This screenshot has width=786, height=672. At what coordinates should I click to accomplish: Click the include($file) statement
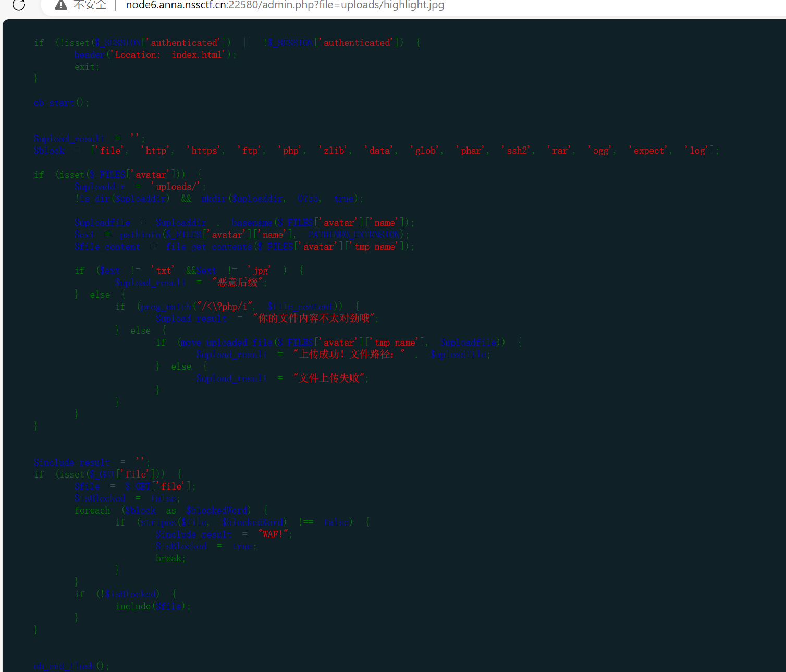click(153, 606)
